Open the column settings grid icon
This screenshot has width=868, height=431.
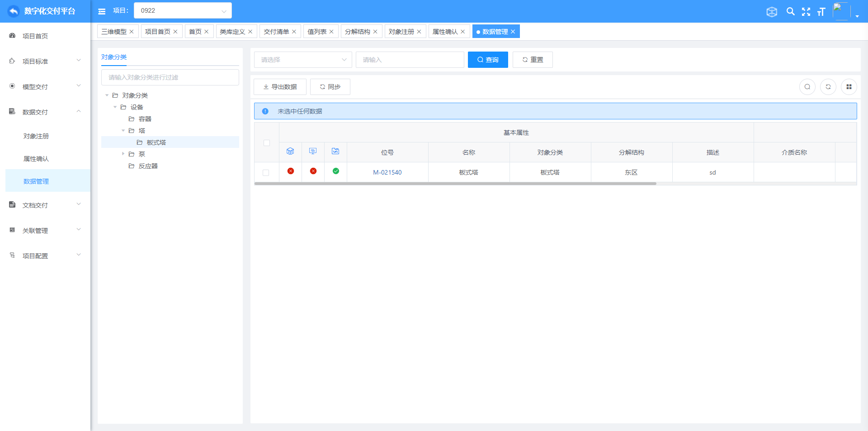pyautogui.click(x=849, y=87)
